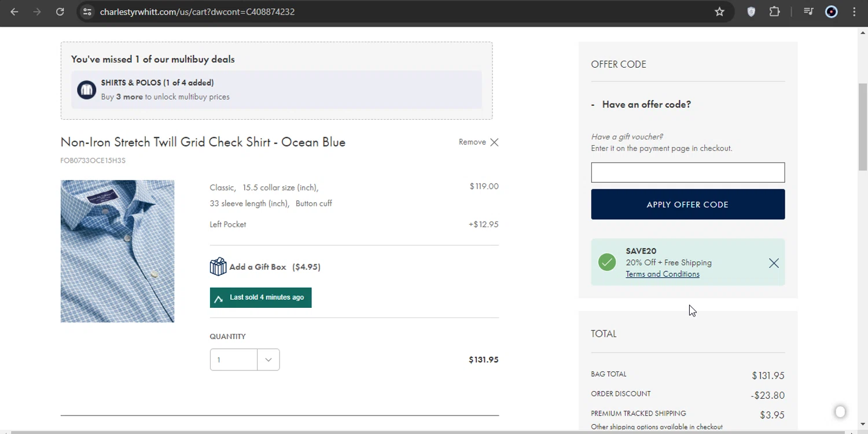Screen dimensions: 868x434
Task: Remove the SAVE20 offer code
Action: pos(774,263)
